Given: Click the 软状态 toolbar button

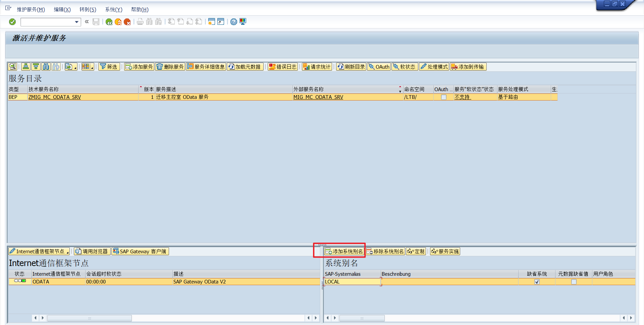Looking at the screenshot, I should coord(405,67).
